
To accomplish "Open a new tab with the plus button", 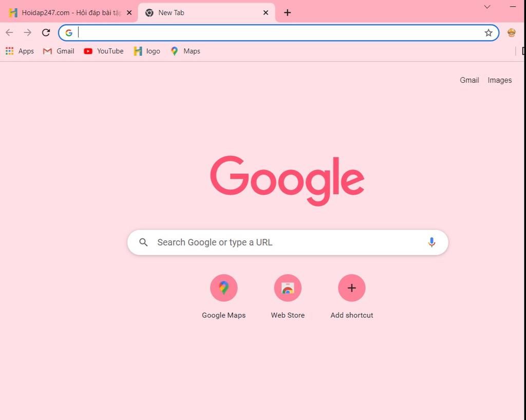I will 287,13.
